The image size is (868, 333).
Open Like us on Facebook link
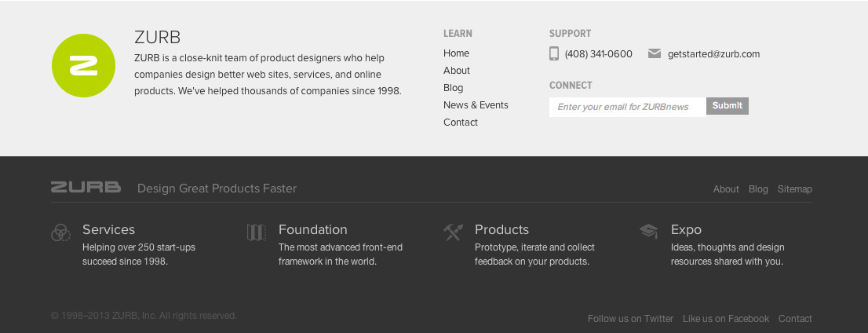click(x=726, y=319)
